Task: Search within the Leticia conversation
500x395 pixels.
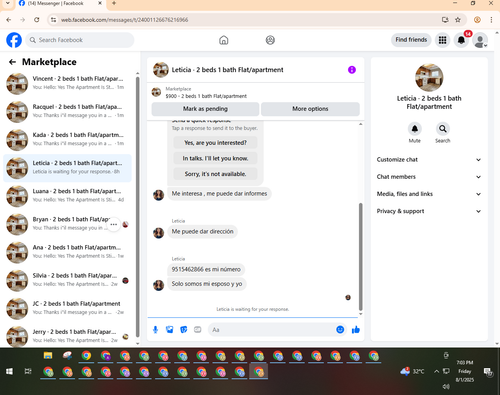Action: (443, 129)
